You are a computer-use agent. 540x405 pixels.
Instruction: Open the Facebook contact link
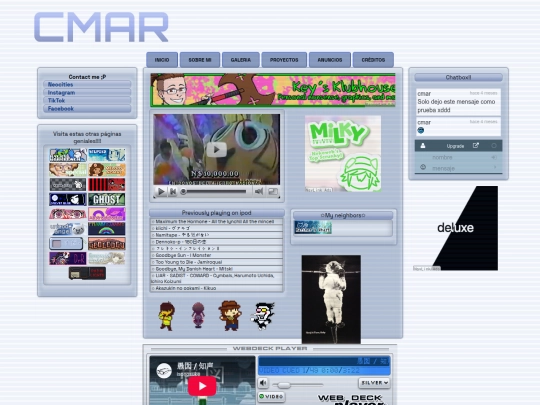87,108
